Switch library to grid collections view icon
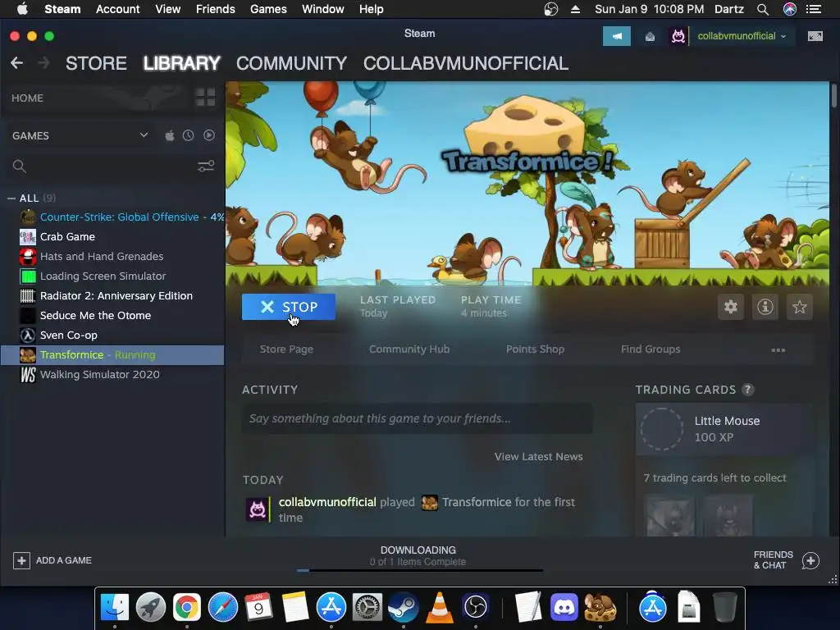 [x=205, y=98]
